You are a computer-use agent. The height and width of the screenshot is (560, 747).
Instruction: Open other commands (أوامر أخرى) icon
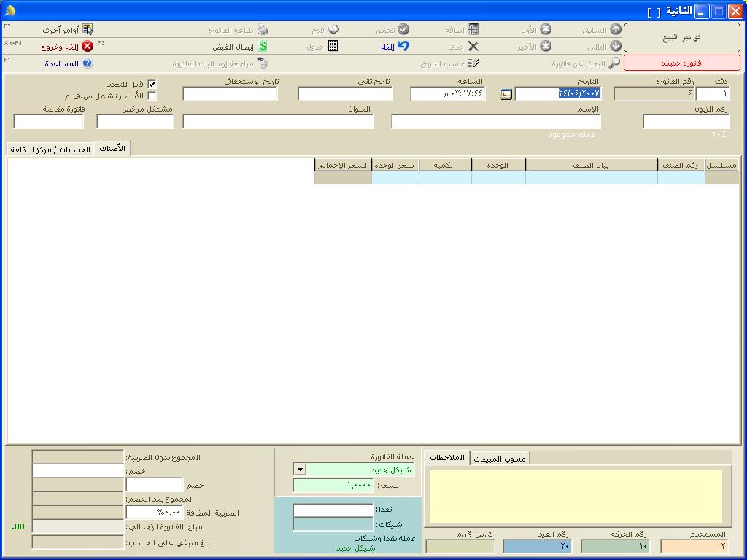88,29
